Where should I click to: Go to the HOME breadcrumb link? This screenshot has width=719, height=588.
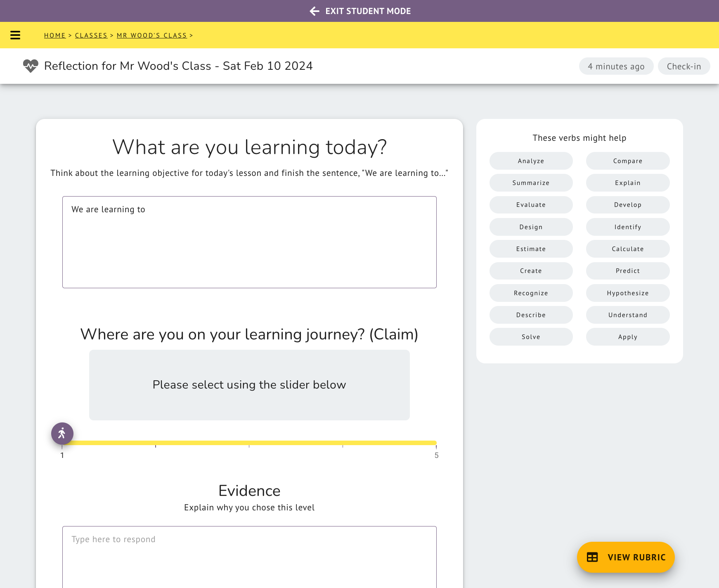55,36
